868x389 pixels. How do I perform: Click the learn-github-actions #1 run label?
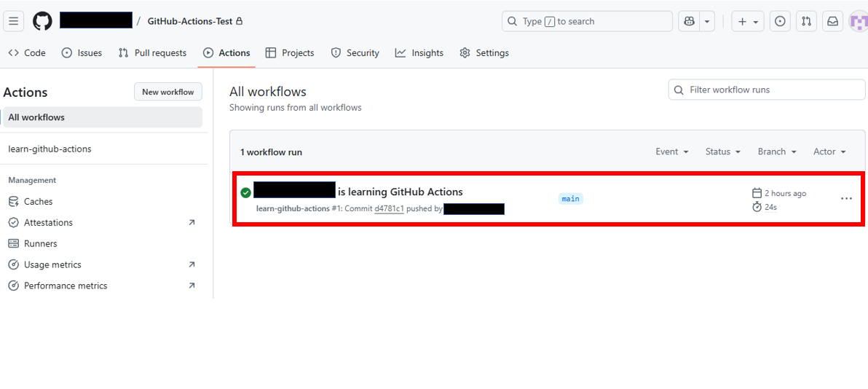[x=299, y=209]
